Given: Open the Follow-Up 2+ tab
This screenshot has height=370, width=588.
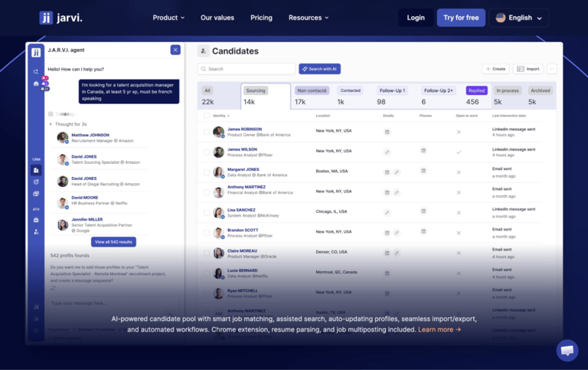Looking at the screenshot, I should tap(439, 96).
